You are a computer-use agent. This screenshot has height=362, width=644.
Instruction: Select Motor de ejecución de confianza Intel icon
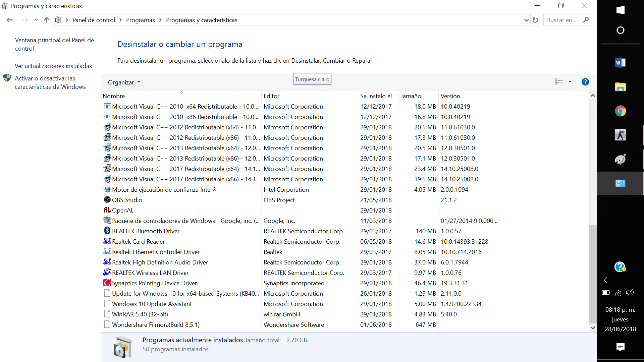coord(107,189)
